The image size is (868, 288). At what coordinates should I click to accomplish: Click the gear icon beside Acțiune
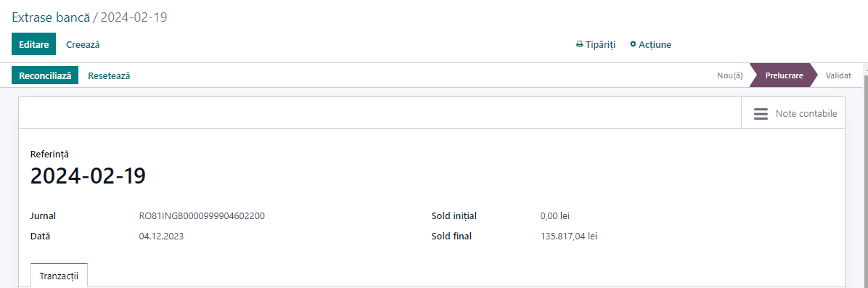point(634,44)
